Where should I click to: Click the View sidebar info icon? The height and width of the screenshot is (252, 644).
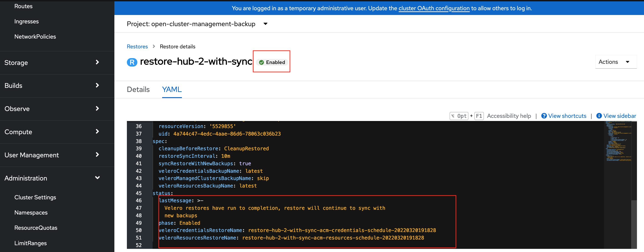coord(599,116)
